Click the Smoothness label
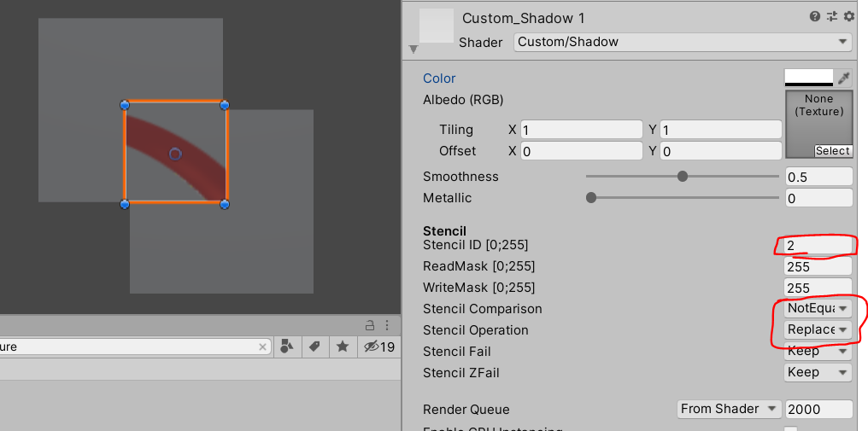 pyautogui.click(x=460, y=177)
